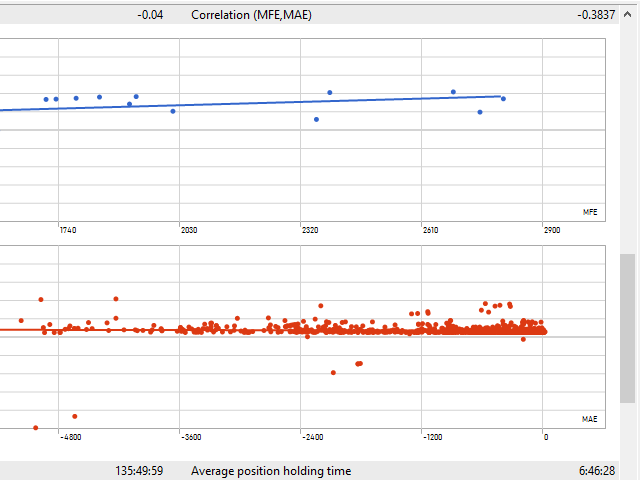The height and width of the screenshot is (480, 640).
Task: Select the -0.3837 correlation value
Action: click(597, 15)
